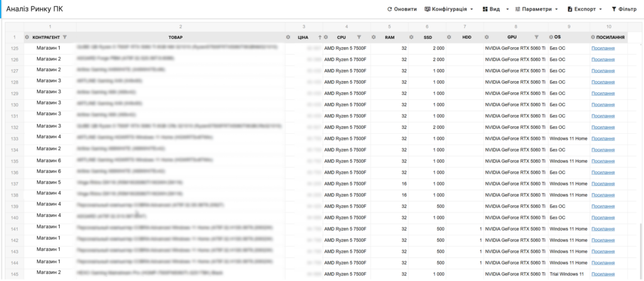The height and width of the screenshot is (281, 644).
Task: Select Магазин 6 cell in row 136
Action: pos(48,171)
